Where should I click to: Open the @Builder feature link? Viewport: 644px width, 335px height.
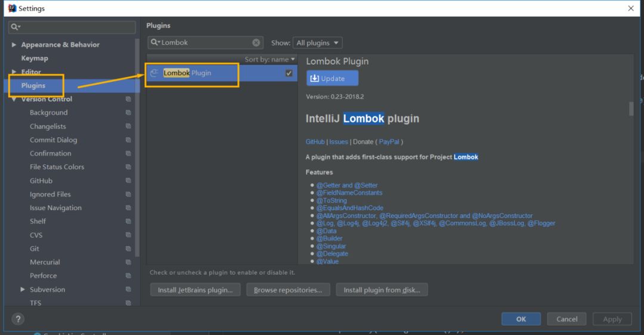coord(329,238)
